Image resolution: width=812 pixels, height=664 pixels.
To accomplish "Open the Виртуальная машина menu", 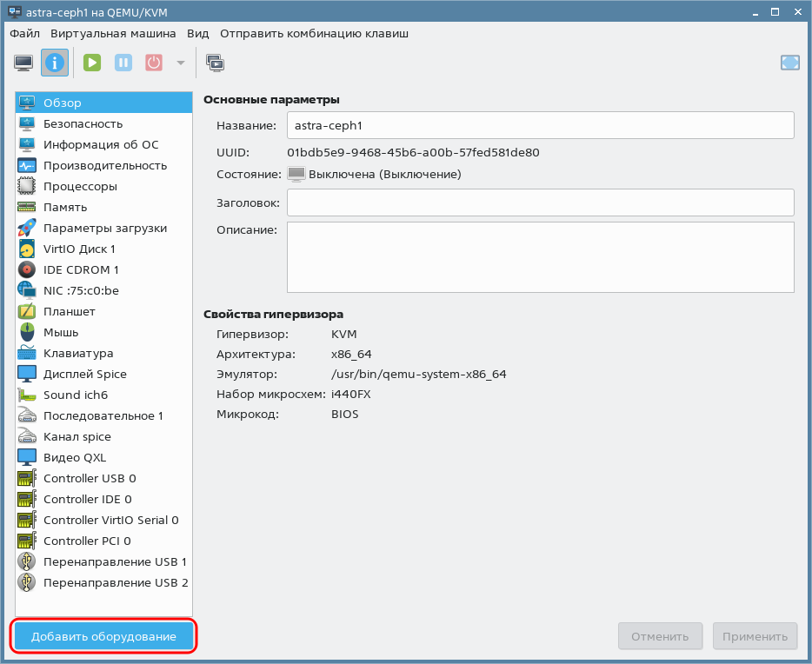I will [x=113, y=34].
